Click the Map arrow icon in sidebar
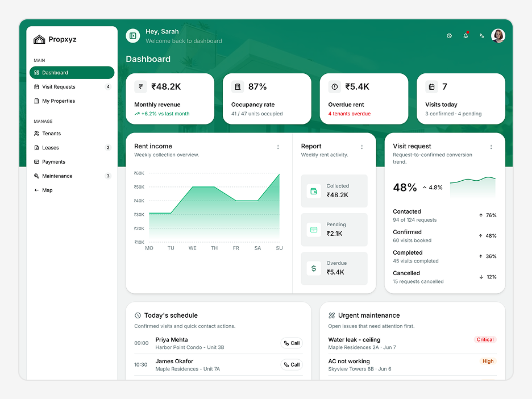Viewport: 532px width, 399px height. (x=36, y=190)
